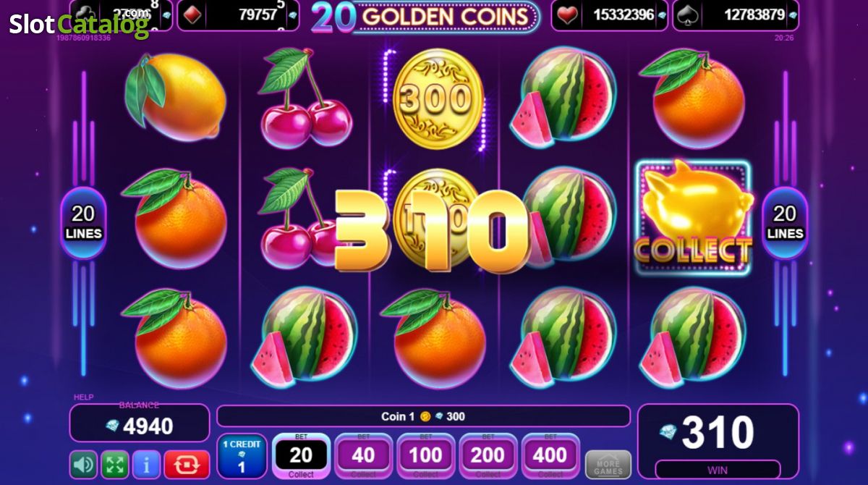This screenshot has height=485, width=868.
Task: Open the diamonds jackpot counter
Action: 238,15
